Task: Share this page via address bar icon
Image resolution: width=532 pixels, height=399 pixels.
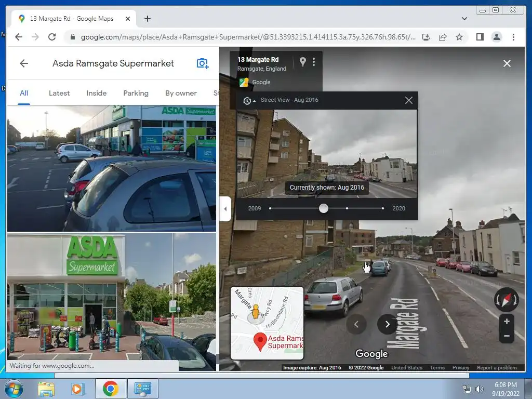Action: point(443,37)
